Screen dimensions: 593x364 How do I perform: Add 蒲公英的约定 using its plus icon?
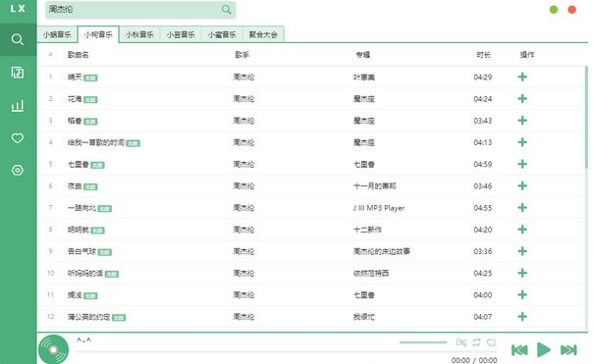(x=522, y=317)
